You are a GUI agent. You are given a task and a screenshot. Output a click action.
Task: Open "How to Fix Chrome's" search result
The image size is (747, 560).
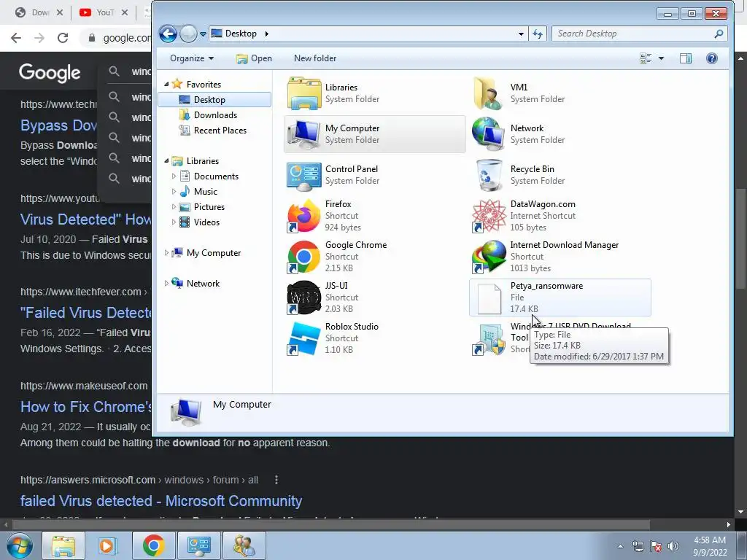pyautogui.click(x=86, y=407)
